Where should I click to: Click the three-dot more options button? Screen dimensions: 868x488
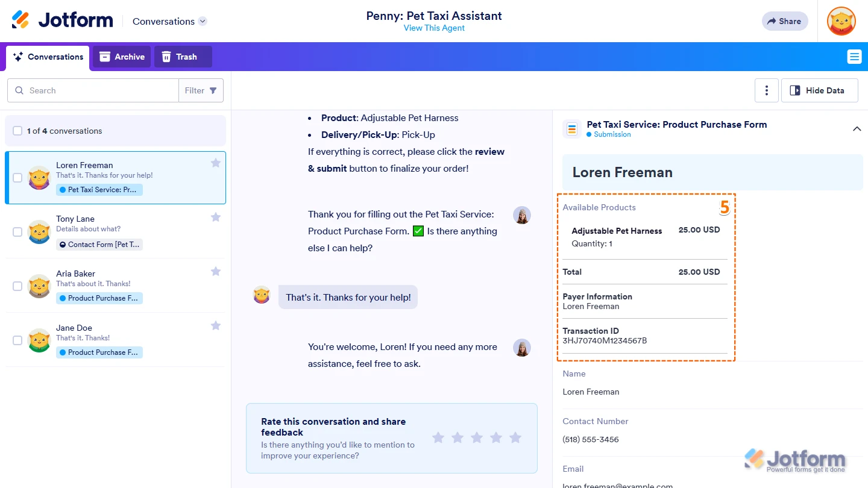click(766, 90)
